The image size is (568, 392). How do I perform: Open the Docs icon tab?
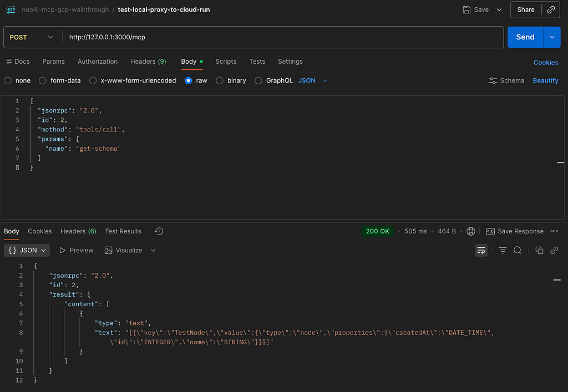point(18,62)
